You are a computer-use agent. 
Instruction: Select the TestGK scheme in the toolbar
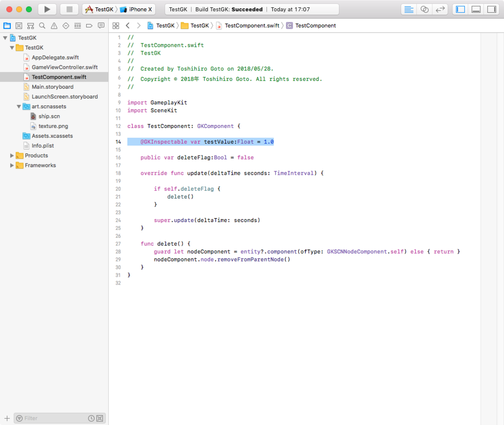(99, 9)
